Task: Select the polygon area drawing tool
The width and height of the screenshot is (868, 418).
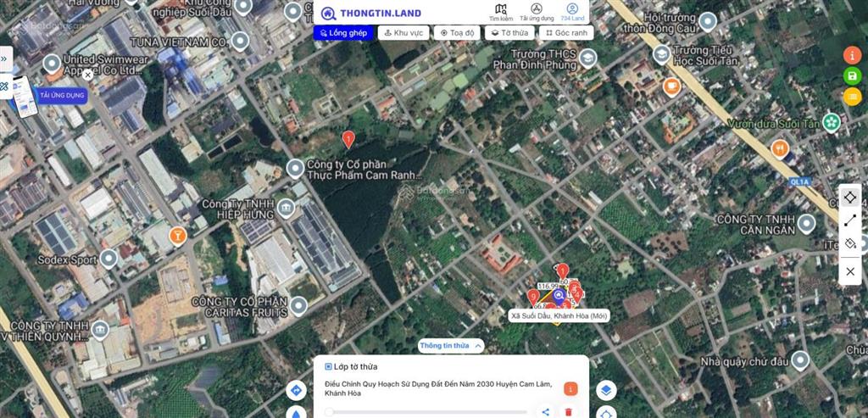Action: coord(849,197)
